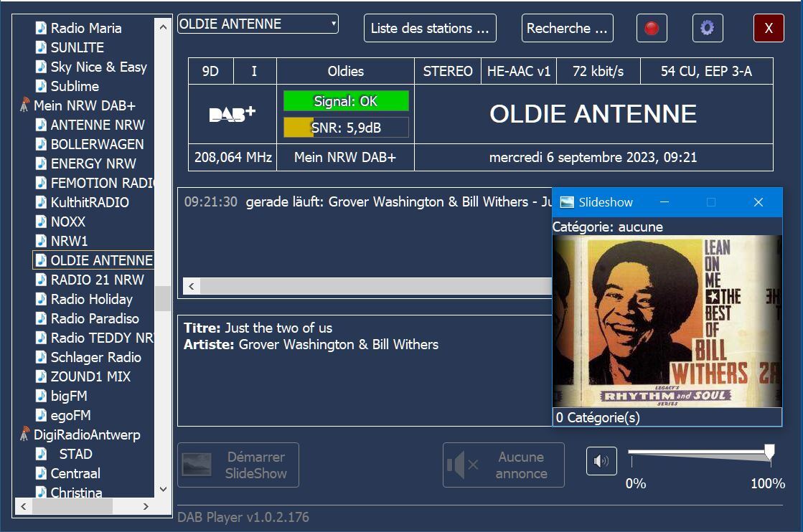Select the Mein NRW DAB+ ensemble
The width and height of the screenshot is (803, 532).
point(85,105)
